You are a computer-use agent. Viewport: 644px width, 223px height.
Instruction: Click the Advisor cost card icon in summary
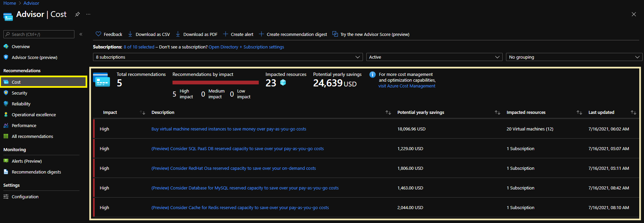click(101, 80)
